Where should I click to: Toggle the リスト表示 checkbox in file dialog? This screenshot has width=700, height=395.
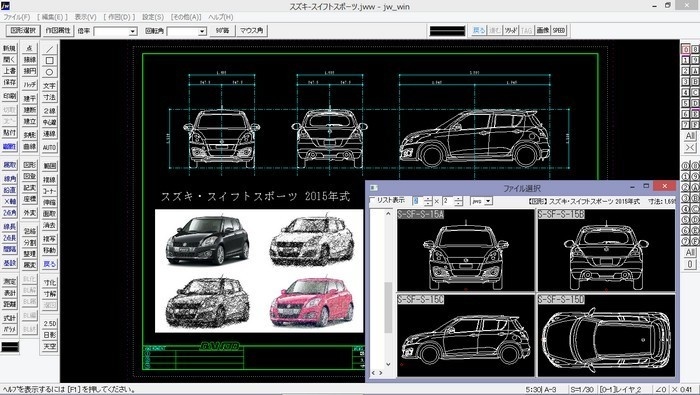tap(373, 200)
